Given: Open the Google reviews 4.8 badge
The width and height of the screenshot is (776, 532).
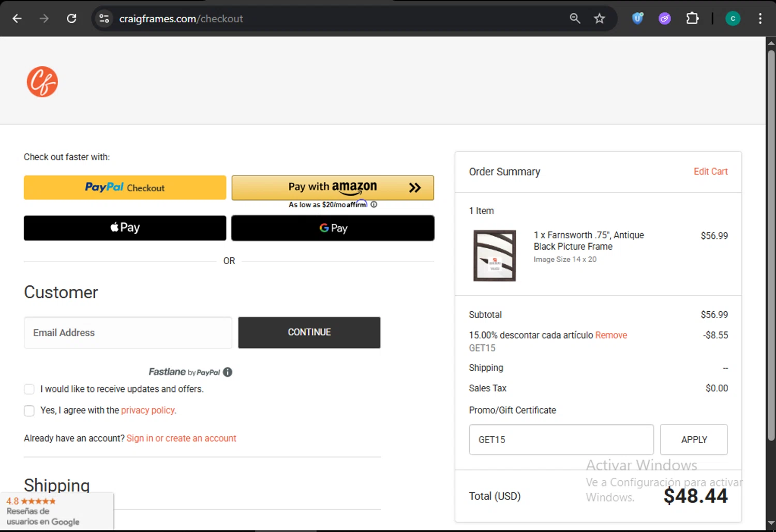Looking at the screenshot, I should (56, 511).
